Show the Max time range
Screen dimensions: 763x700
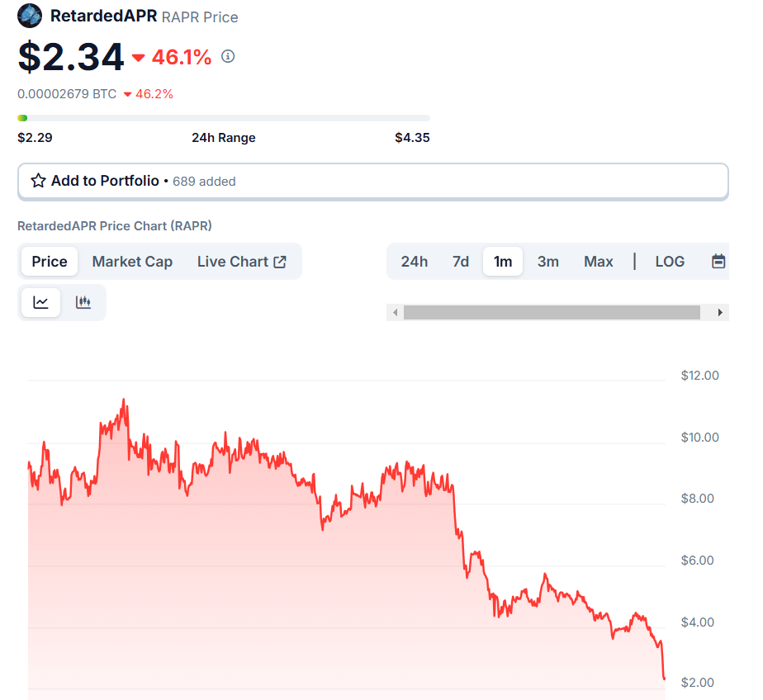click(x=599, y=262)
